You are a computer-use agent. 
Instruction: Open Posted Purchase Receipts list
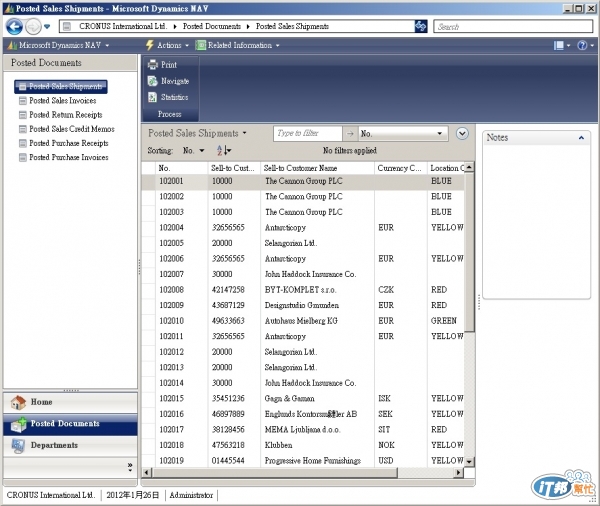tap(64, 143)
